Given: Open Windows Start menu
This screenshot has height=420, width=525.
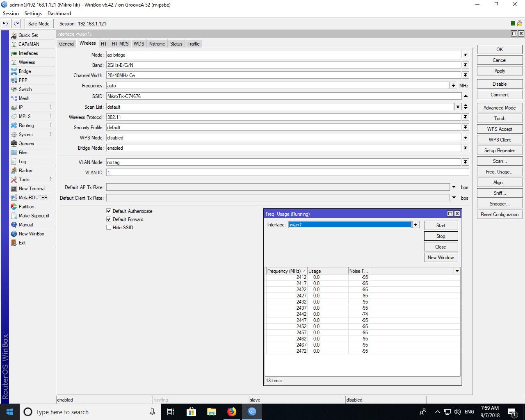Looking at the screenshot, I should tap(10, 412).
